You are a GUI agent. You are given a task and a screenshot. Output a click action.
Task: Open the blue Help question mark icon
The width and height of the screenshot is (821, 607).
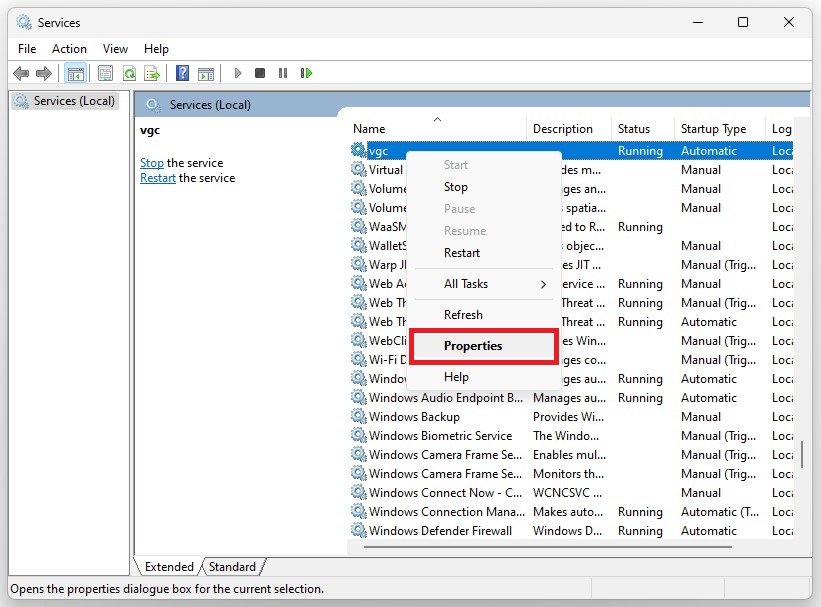[x=182, y=73]
